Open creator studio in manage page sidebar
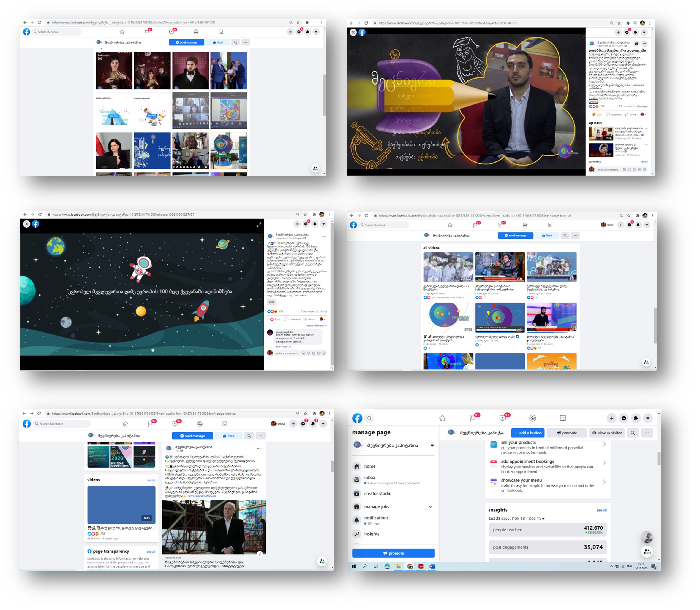Viewport: 700px width, 610px height. click(378, 493)
